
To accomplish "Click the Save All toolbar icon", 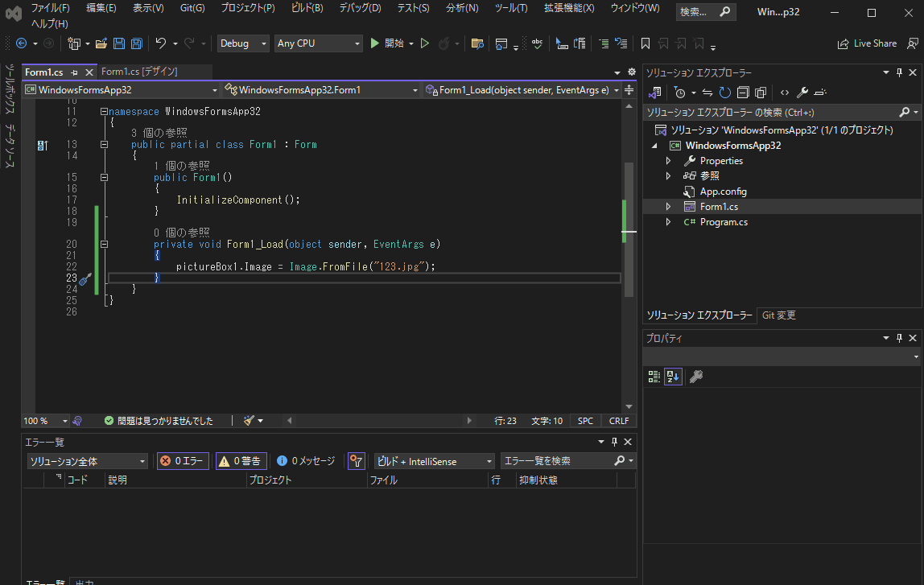I will 136,43.
